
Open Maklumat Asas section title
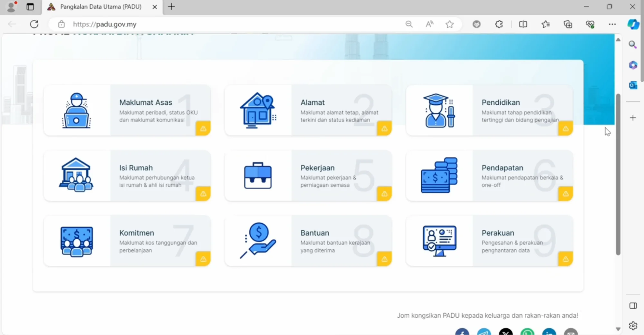pos(146,102)
